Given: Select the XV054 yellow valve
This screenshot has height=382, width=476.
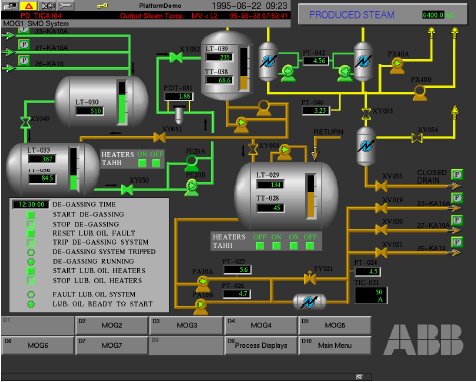Looking at the screenshot, I should (x=416, y=137).
